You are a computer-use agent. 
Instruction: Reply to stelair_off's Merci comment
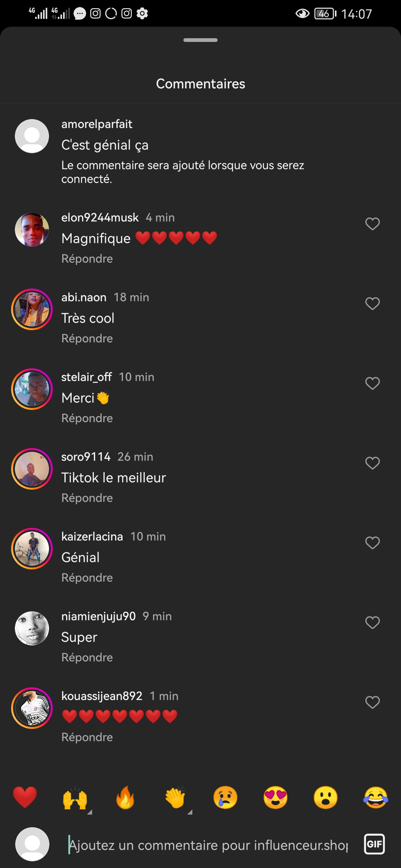[87, 418]
